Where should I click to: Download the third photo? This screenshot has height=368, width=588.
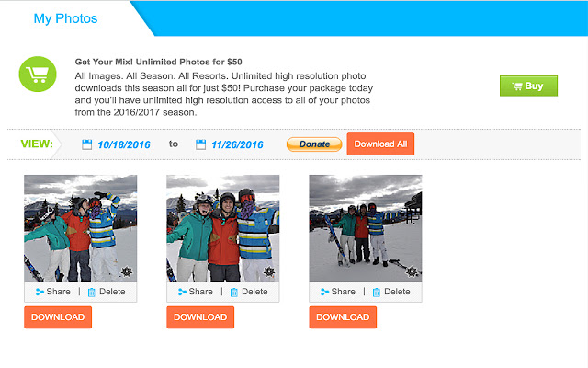[x=343, y=317]
